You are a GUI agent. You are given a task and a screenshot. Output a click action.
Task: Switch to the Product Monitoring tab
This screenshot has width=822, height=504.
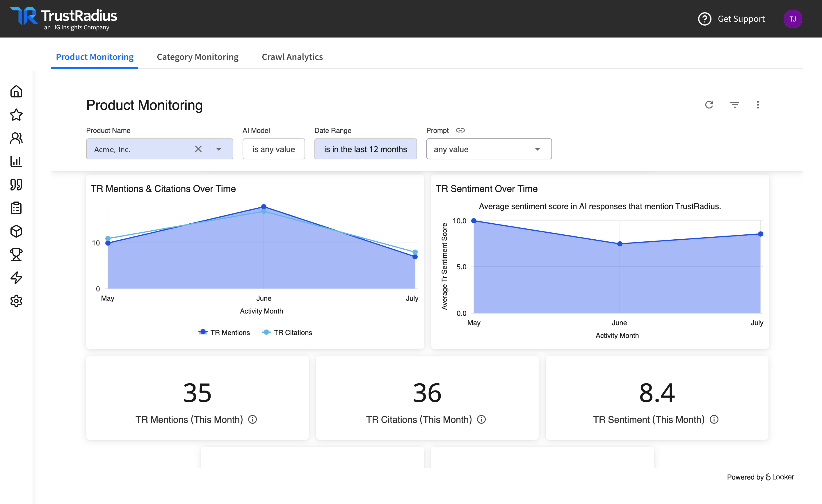click(95, 57)
